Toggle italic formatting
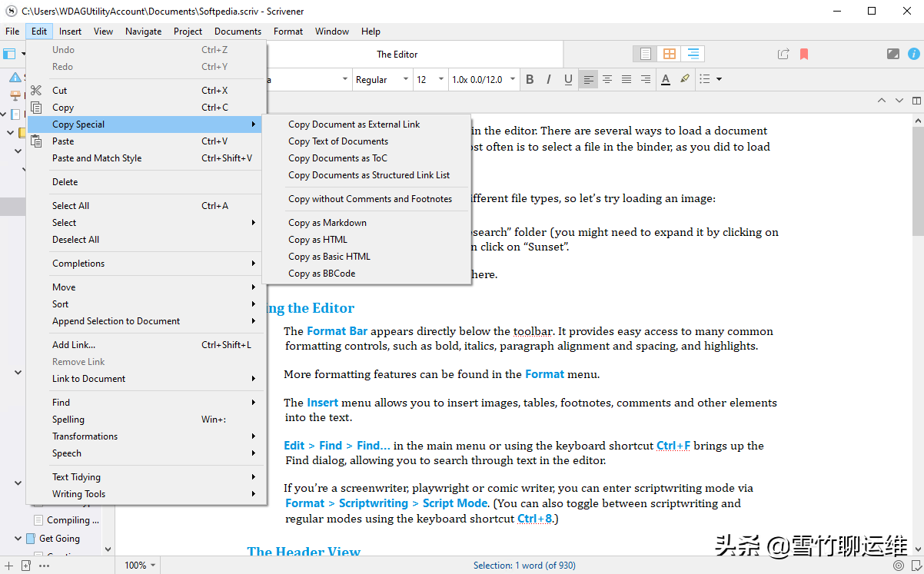This screenshot has height=574, width=924. pyautogui.click(x=549, y=79)
